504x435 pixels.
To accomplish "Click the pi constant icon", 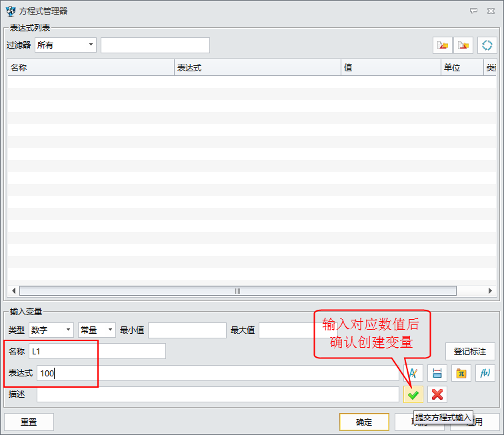I will pos(461,373).
